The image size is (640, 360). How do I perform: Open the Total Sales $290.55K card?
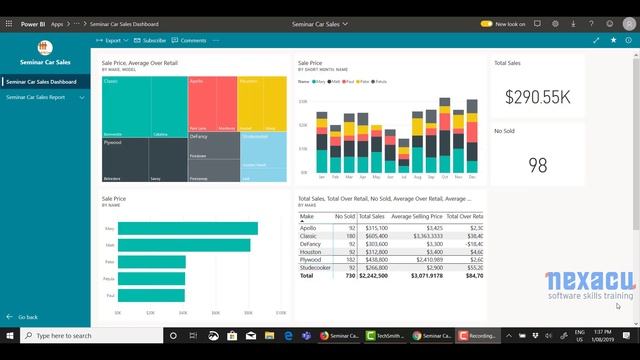click(x=538, y=87)
